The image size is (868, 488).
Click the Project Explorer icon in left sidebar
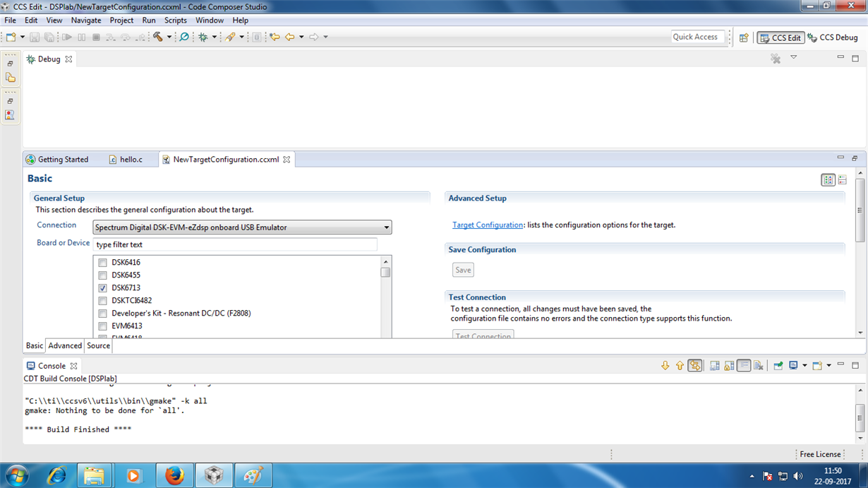[11, 78]
